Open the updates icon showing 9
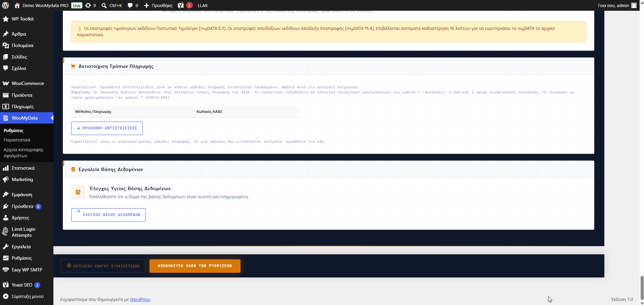 (x=88, y=5)
